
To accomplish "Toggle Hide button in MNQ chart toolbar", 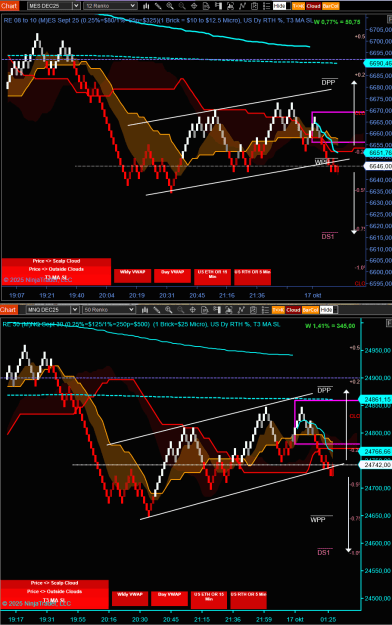I will (x=326, y=310).
